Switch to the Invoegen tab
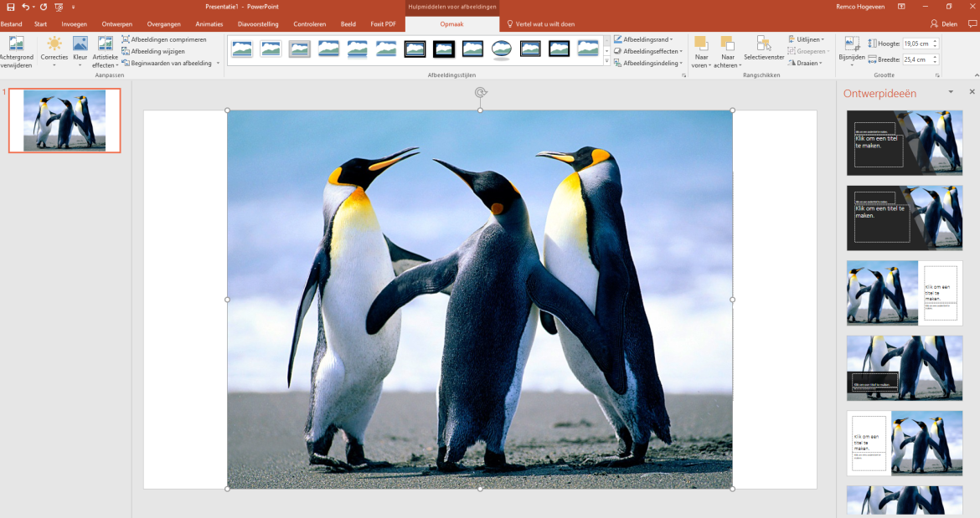 74,24
